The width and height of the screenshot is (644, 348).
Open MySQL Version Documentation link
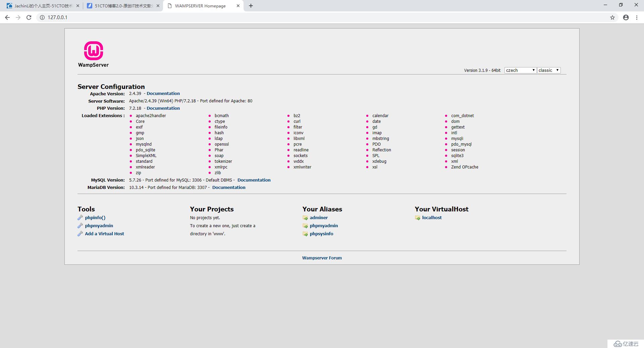coord(254,180)
